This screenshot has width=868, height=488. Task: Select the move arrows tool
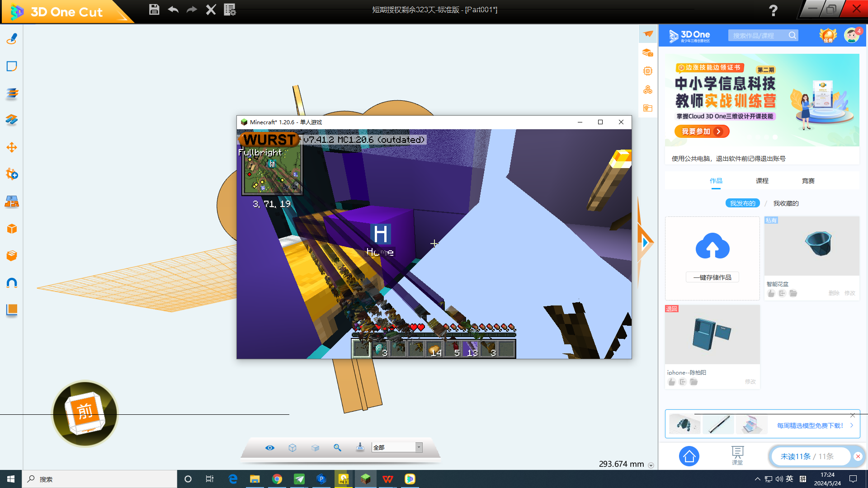click(12, 147)
